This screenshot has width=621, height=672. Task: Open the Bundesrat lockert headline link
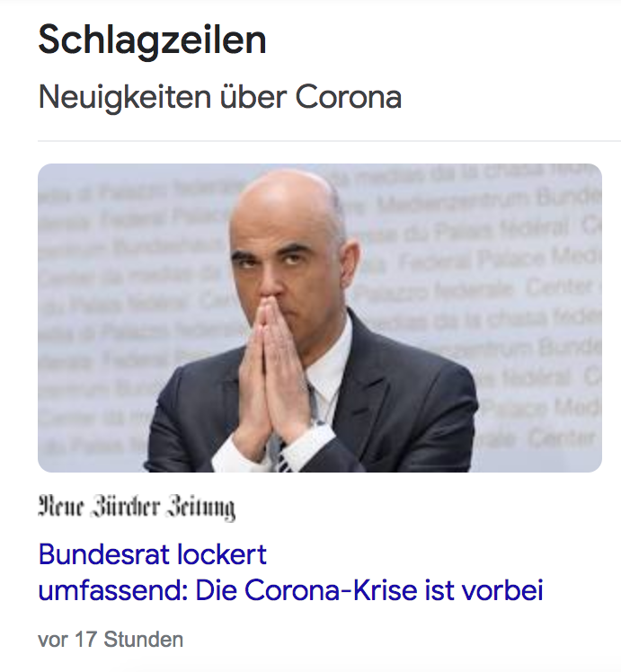[290, 572]
